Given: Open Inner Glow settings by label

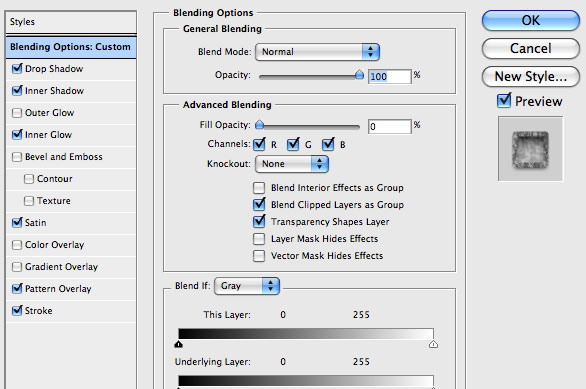Looking at the screenshot, I should (x=48, y=135).
